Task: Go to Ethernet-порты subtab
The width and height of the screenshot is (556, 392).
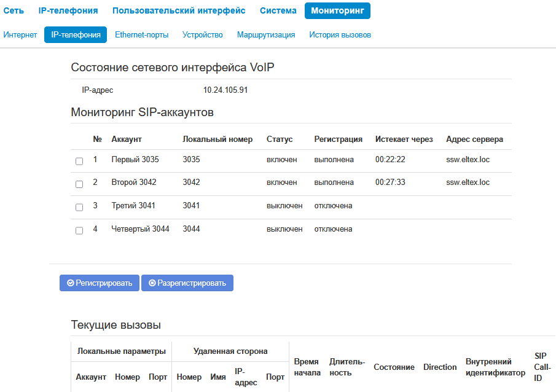Action: tap(141, 35)
